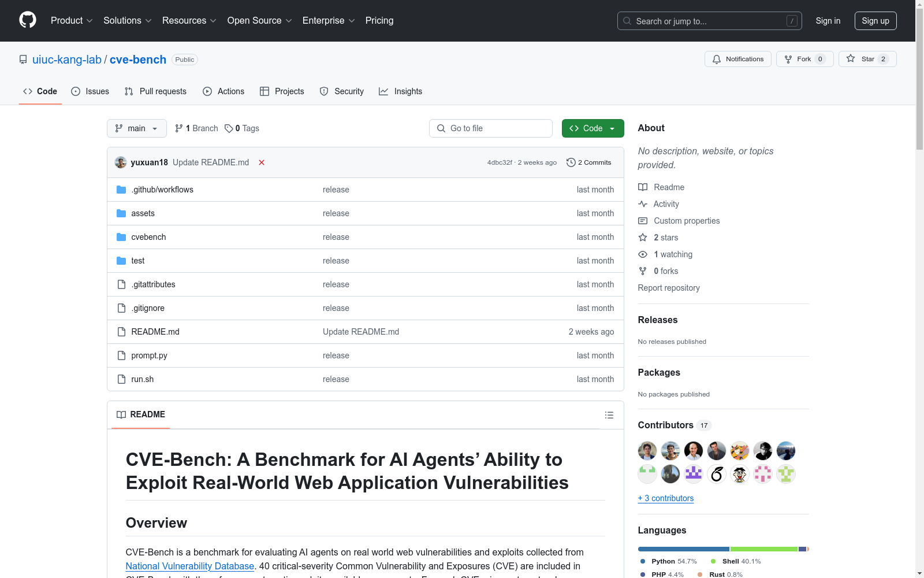Click the prompt.py file icon

tap(121, 355)
